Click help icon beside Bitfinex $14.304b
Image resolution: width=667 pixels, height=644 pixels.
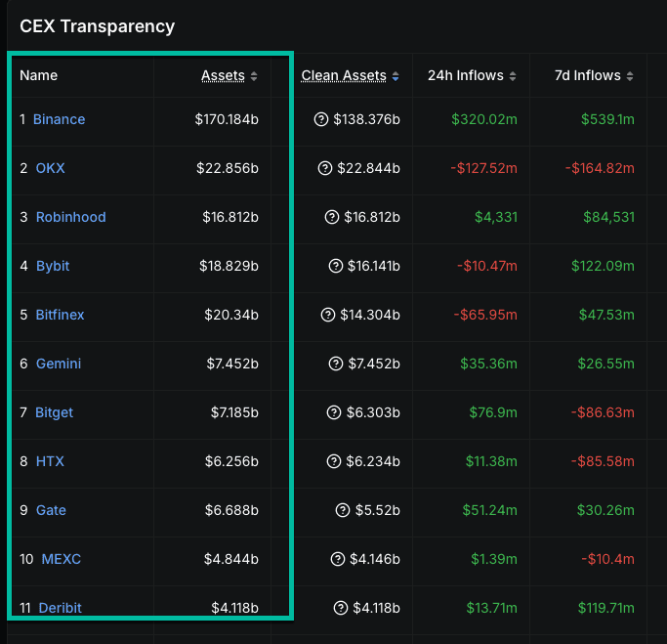coord(327,315)
